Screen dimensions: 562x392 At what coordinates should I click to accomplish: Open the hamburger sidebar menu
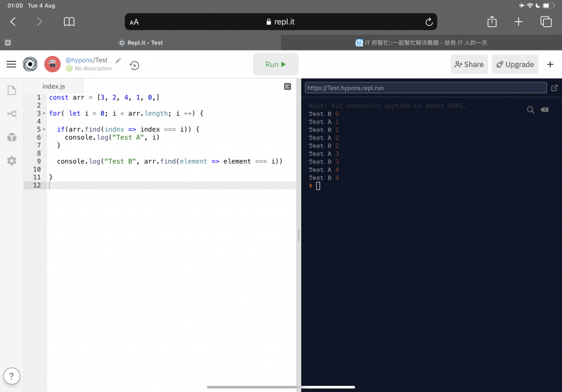[x=11, y=65]
